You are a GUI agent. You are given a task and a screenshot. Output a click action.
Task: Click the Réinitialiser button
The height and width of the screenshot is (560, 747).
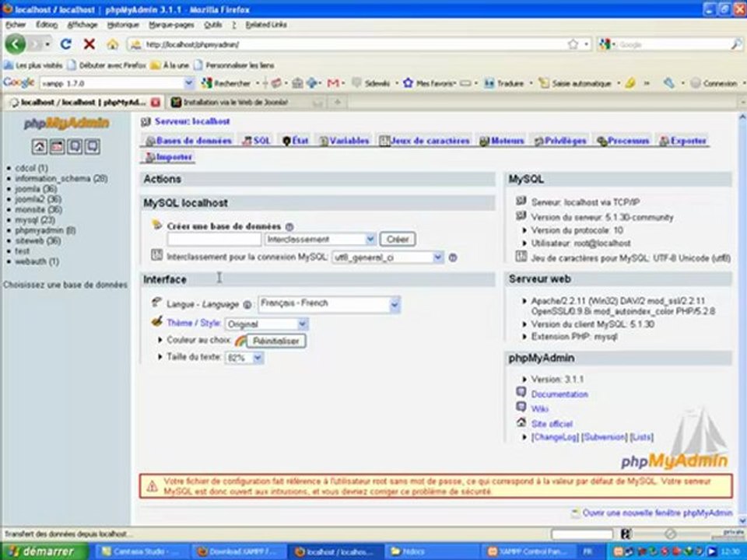[275, 341]
